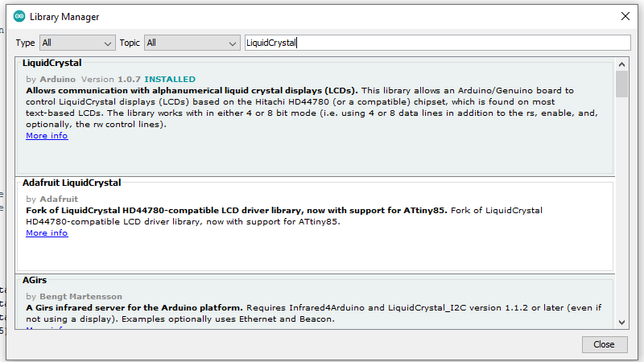Click 'Allows communication with alphanumerical' description
Image resolution: width=644 pixels, height=362 pixels.
(x=192, y=90)
